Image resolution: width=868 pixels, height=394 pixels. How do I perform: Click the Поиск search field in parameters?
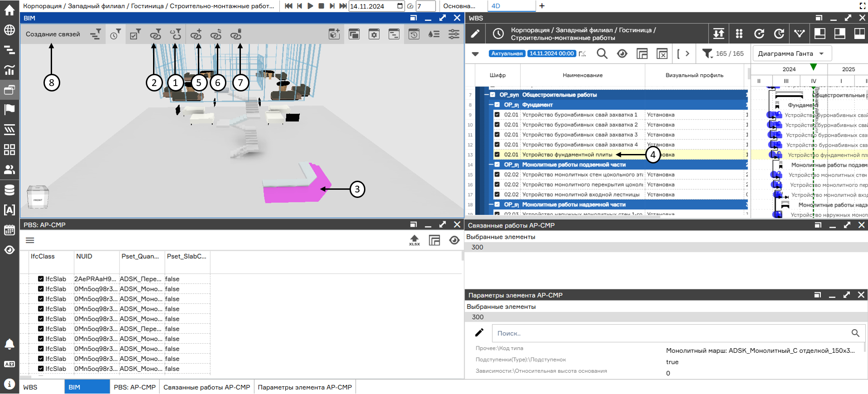pyautogui.click(x=679, y=333)
